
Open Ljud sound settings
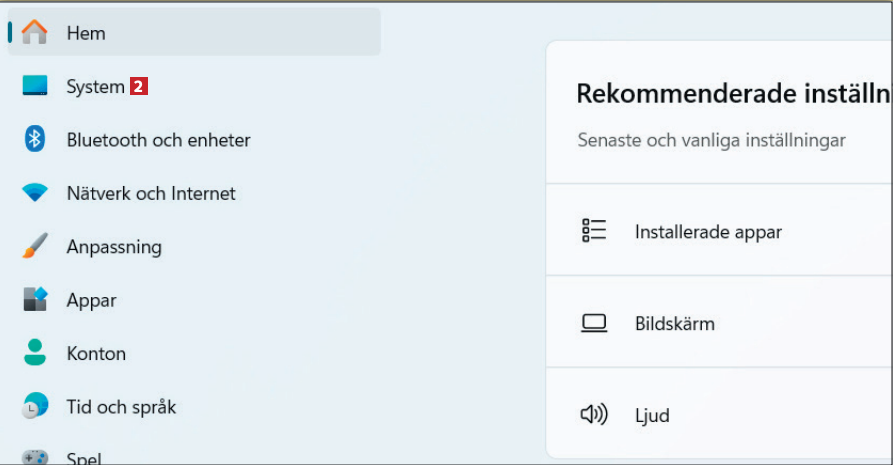(x=652, y=416)
